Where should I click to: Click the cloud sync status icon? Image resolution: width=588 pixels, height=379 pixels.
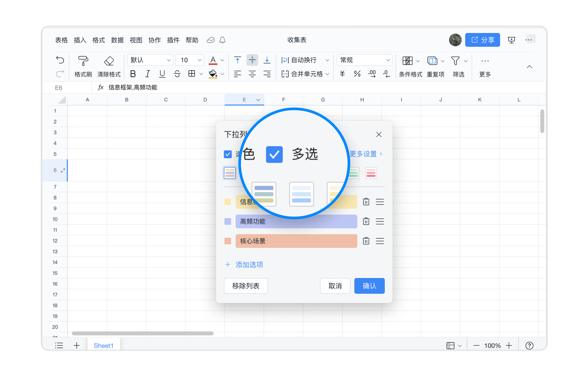tap(211, 40)
